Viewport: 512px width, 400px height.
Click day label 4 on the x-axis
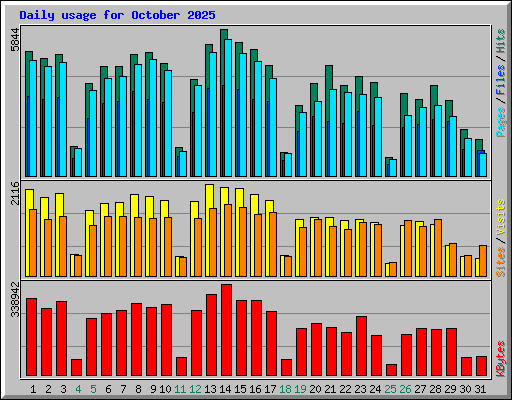point(78,389)
